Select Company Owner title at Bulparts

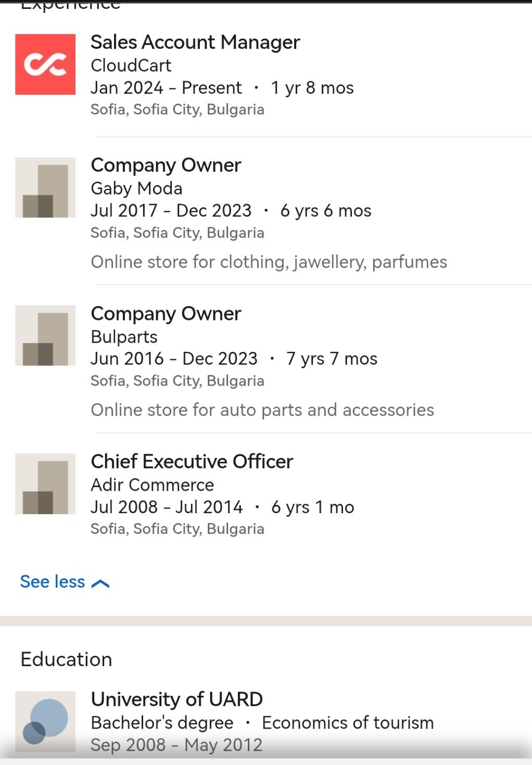point(166,314)
